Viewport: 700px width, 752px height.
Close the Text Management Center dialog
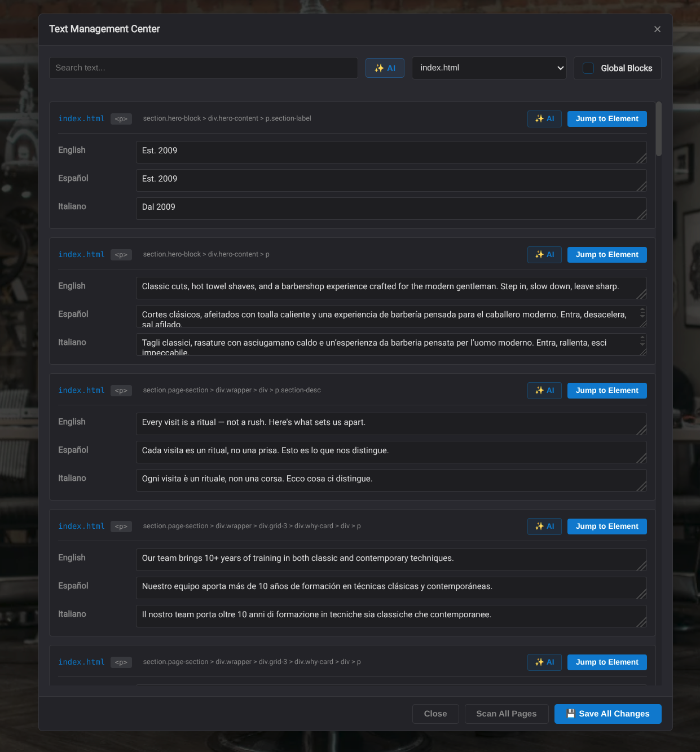(x=657, y=29)
